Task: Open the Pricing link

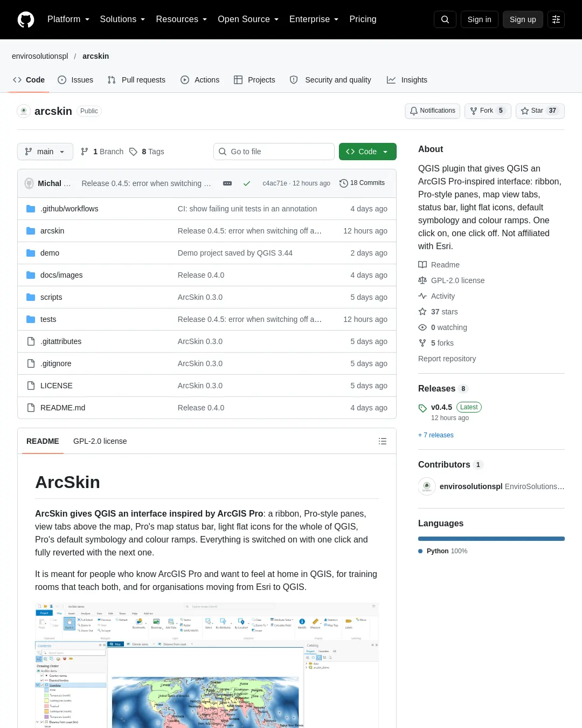Action: (x=363, y=19)
